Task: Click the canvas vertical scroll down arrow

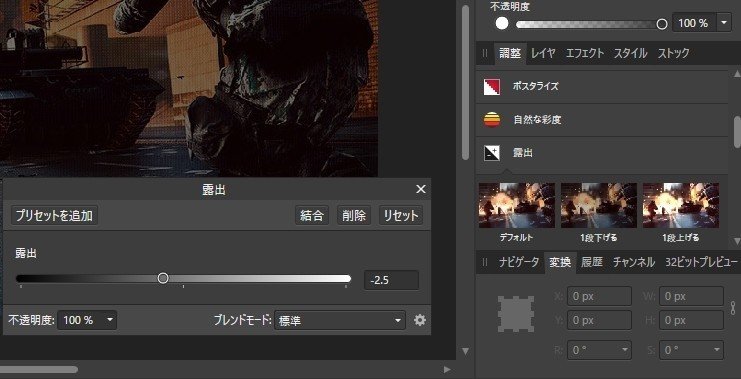Action: pos(465,351)
